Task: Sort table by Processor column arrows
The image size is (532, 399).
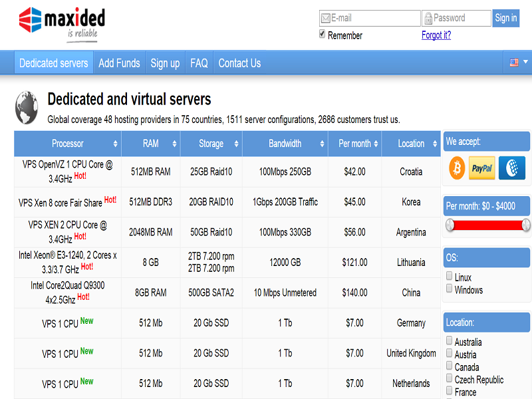Action: pos(116,144)
